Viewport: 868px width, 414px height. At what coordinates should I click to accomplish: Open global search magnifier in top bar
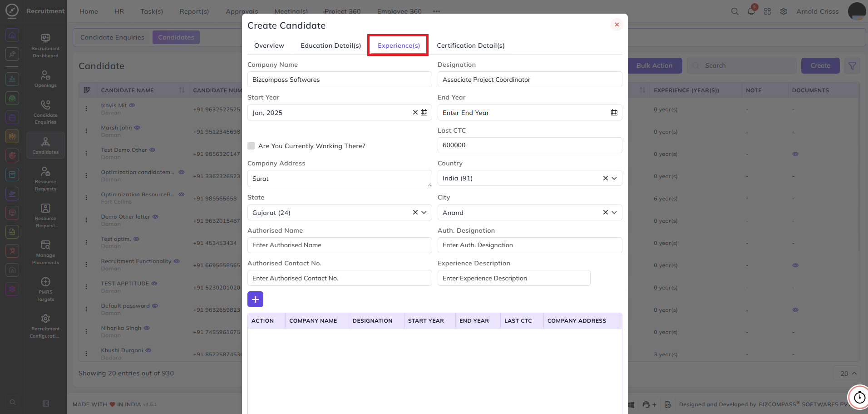click(x=735, y=11)
